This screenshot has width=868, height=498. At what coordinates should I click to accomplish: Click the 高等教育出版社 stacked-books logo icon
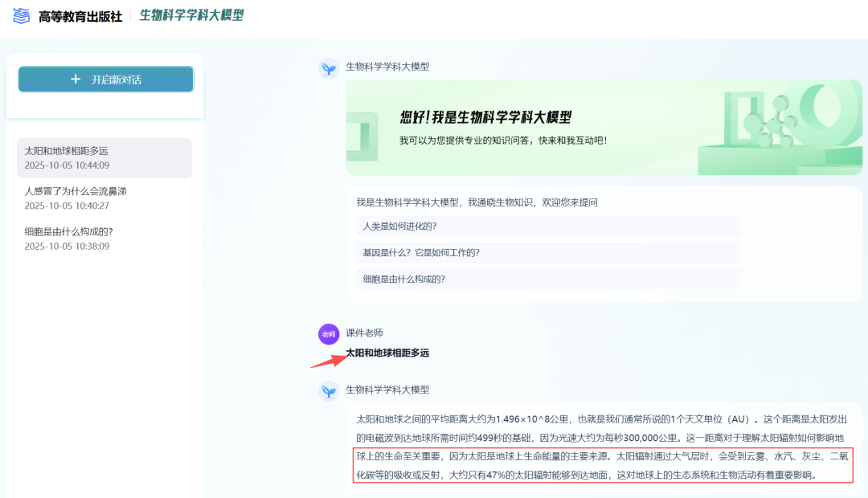point(20,15)
